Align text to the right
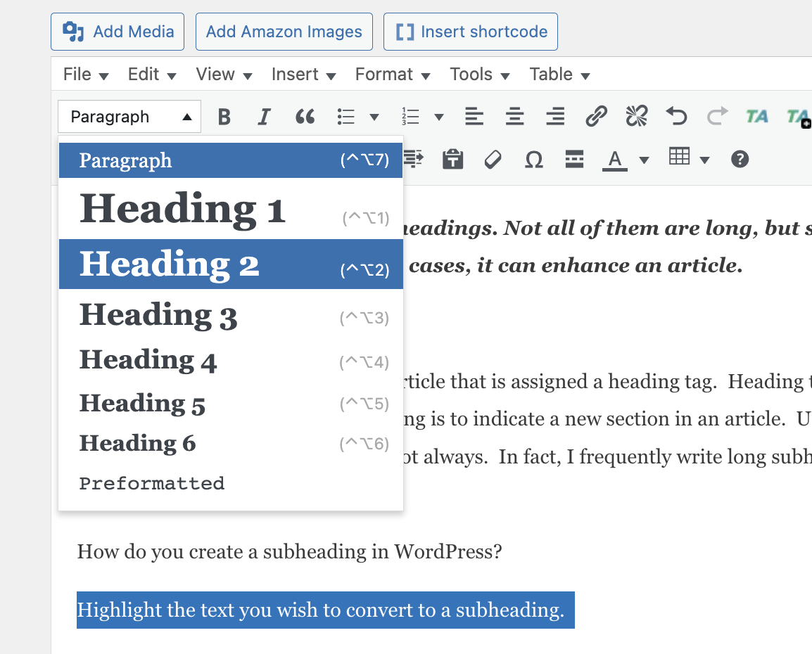 click(x=555, y=117)
